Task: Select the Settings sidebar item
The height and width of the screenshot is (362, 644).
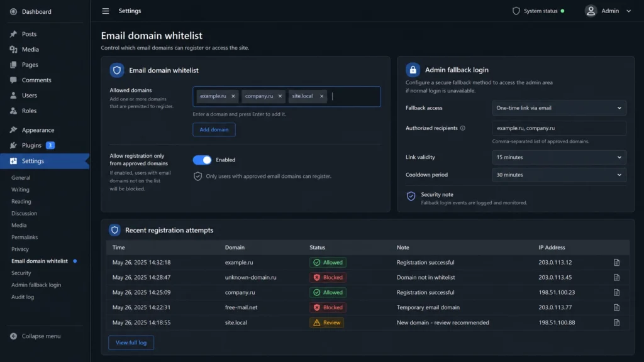Action: tap(45, 161)
